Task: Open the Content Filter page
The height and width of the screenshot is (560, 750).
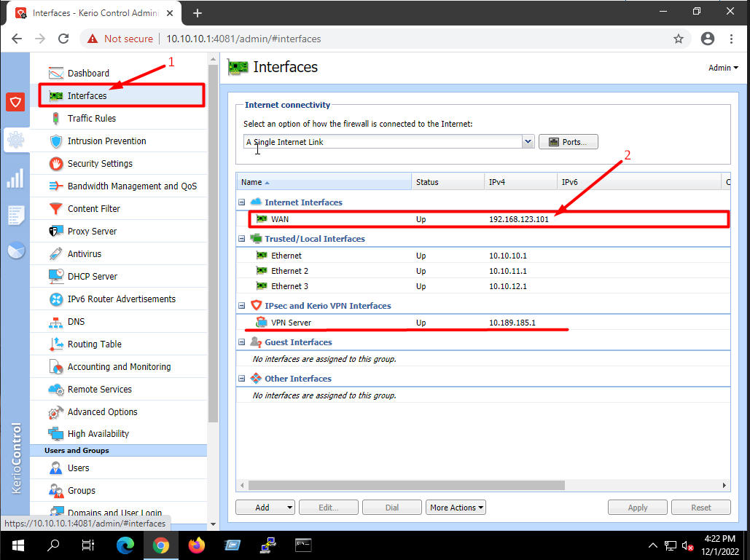Action: [94, 209]
